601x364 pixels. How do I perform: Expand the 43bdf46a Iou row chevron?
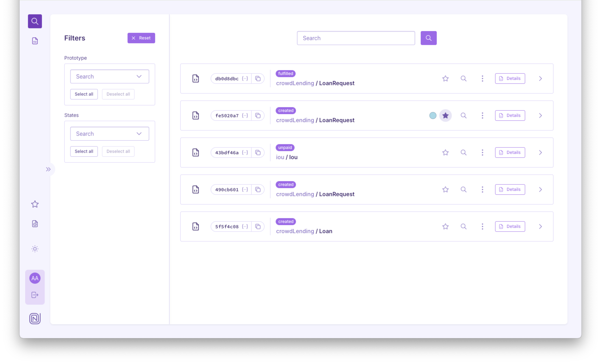pos(540,153)
